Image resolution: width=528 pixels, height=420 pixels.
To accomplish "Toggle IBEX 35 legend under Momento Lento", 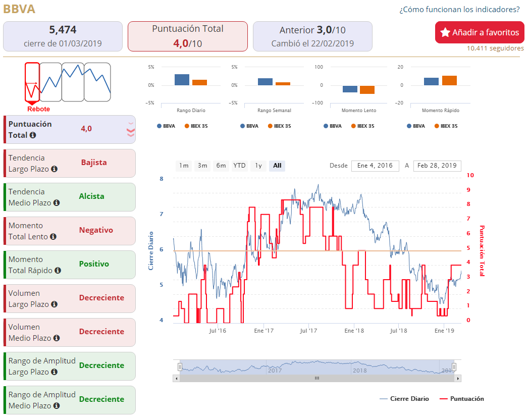I will tap(362, 126).
